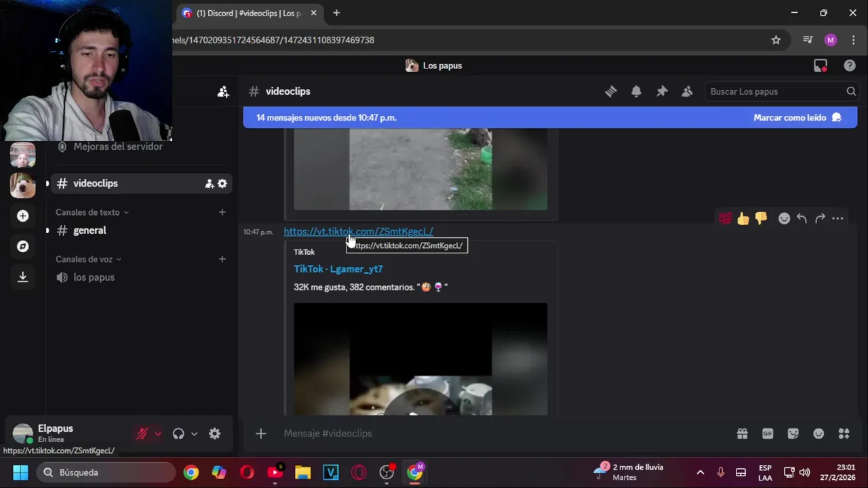The image size is (868, 488).
Task: Focus the Mensaje #videoclips input
Action: (x=502, y=434)
